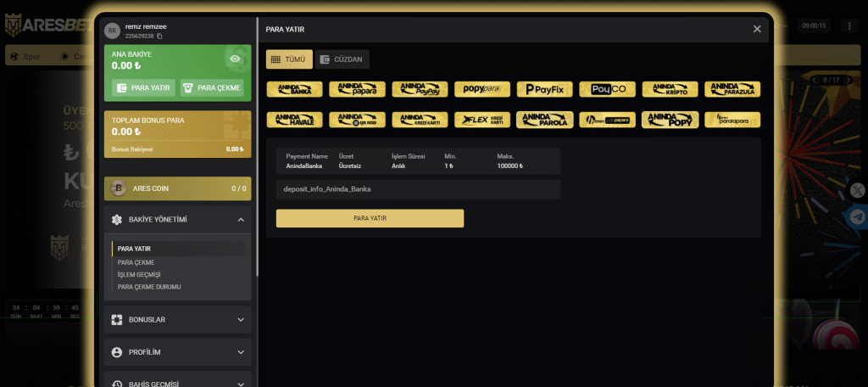
Task: Open the three-dot site menu
Action: (849, 25)
